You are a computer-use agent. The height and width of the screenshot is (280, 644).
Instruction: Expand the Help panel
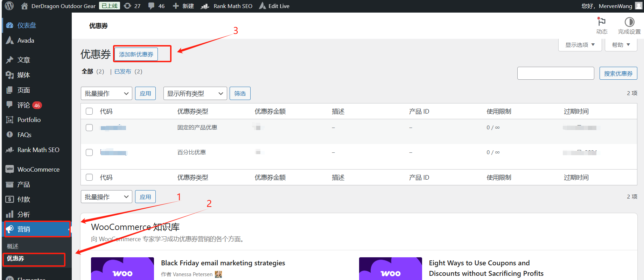(x=621, y=45)
